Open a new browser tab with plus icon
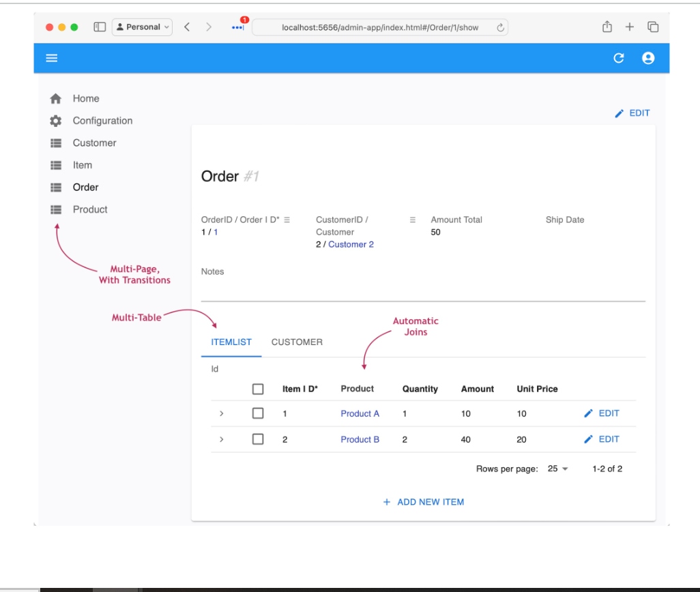 click(x=629, y=27)
